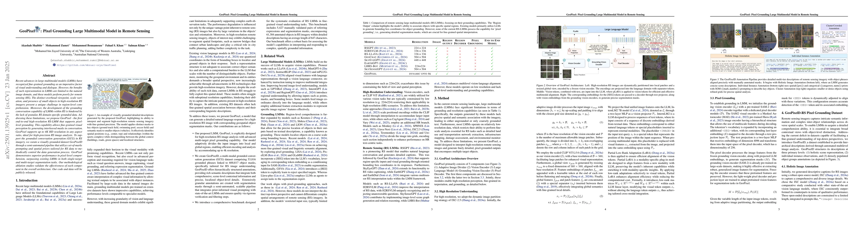Image resolution: width=868 pixels, height=225 pixels.
Task: Click the colorful SOM icon in Figure 3
Action: tap(738, 33)
